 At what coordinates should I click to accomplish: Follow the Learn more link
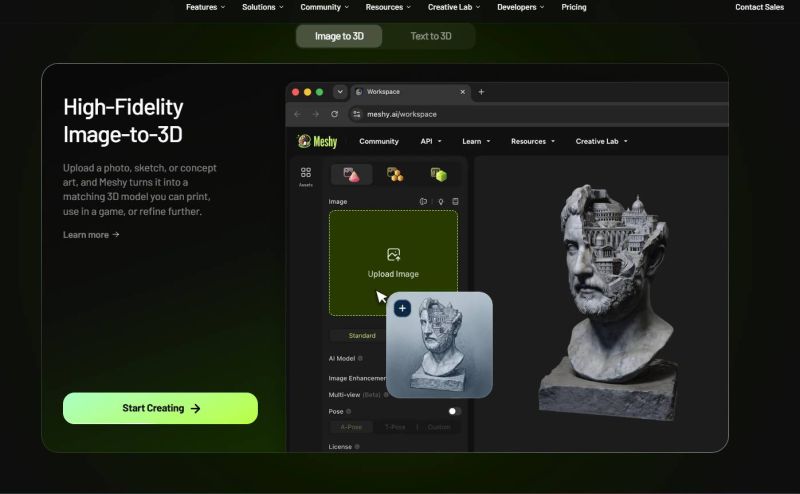pyautogui.click(x=91, y=235)
